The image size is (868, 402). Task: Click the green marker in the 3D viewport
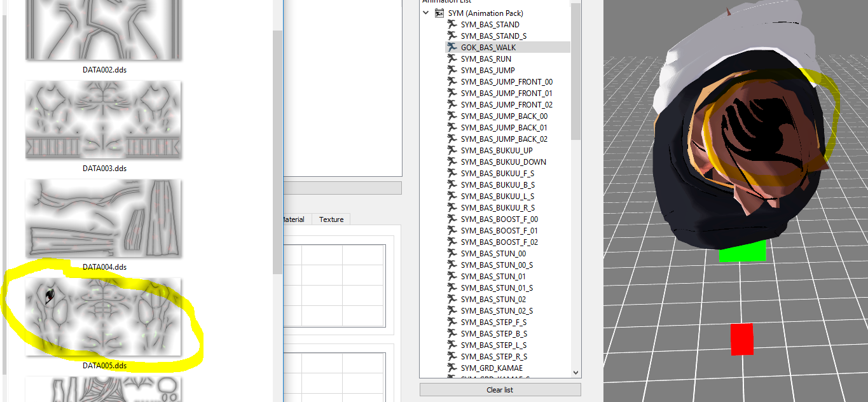tap(743, 251)
